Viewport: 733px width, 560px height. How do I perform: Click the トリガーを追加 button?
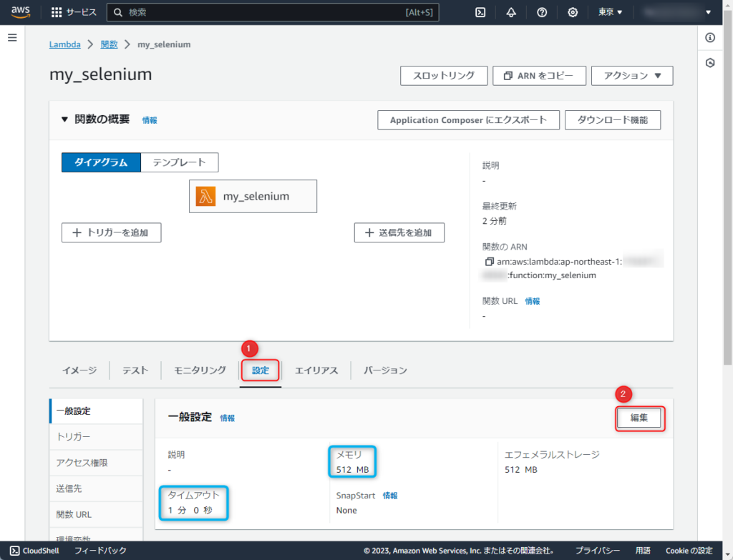click(111, 232)
